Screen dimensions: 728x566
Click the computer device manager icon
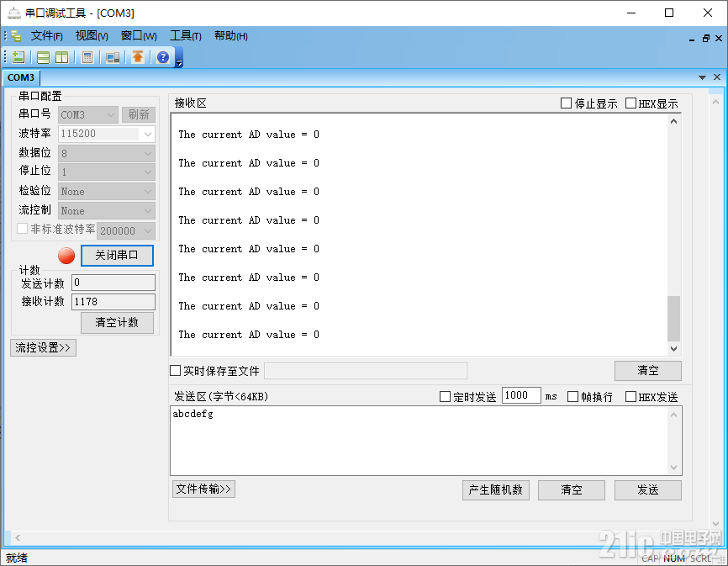click(x=113, y=57)
